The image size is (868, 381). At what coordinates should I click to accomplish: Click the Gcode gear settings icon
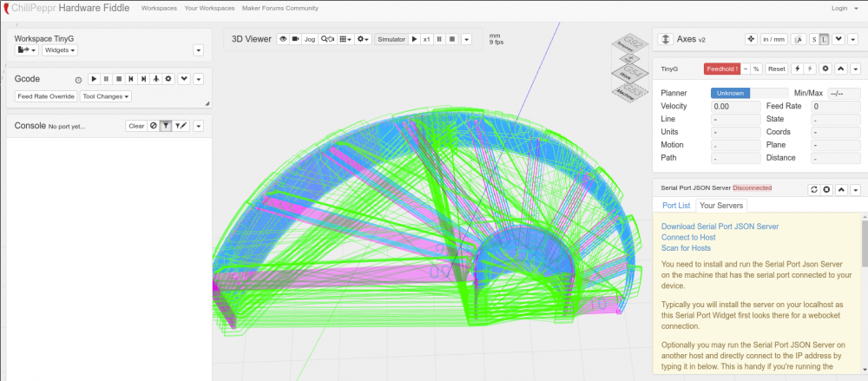click(168, 79)
